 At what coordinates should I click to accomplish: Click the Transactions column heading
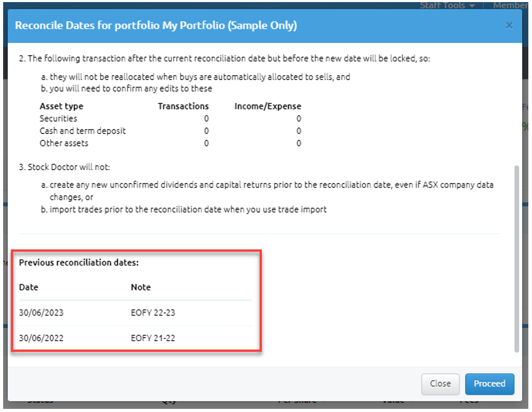click(183, 106)
